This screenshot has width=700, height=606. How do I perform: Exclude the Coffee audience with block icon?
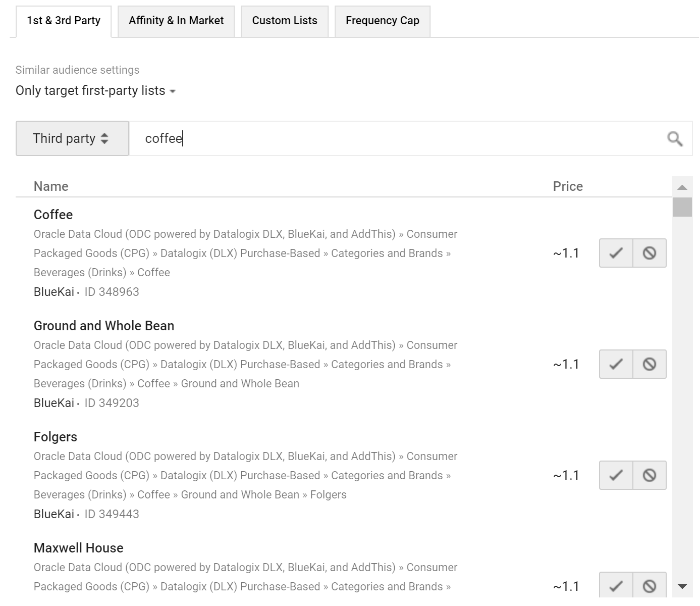tap(650, 253)
